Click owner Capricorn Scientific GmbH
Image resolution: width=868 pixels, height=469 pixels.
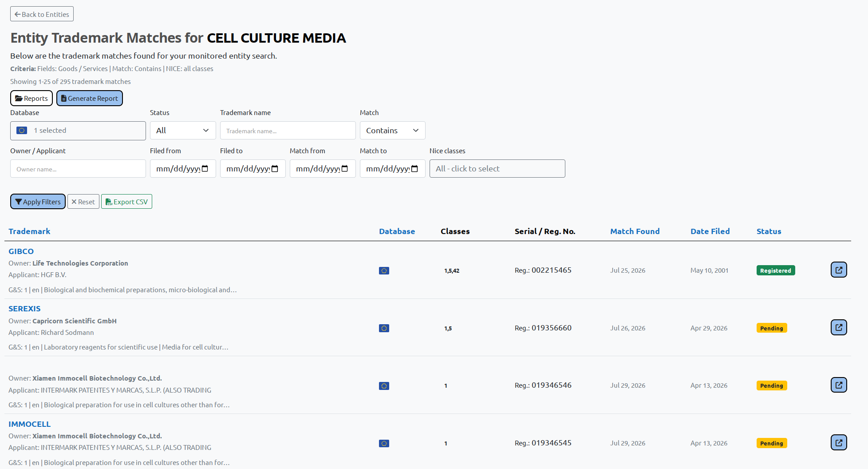(75, 321)
